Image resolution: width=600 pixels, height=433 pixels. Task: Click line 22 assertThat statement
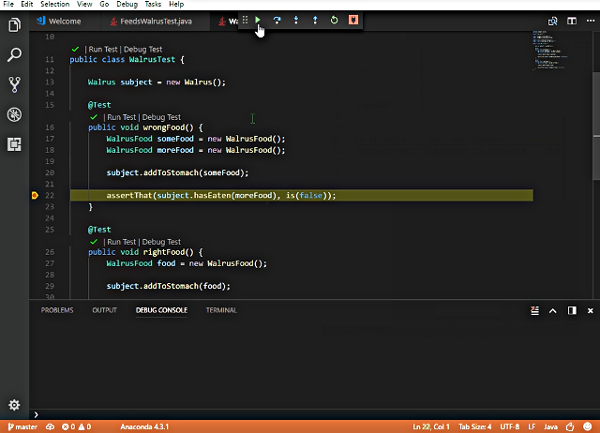tap(221, 195)
